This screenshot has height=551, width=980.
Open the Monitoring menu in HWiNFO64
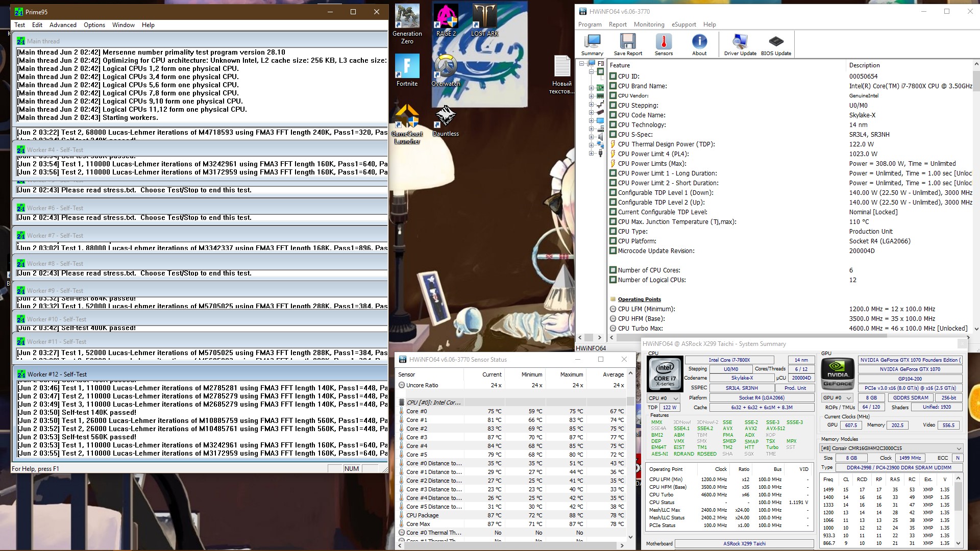649,24
